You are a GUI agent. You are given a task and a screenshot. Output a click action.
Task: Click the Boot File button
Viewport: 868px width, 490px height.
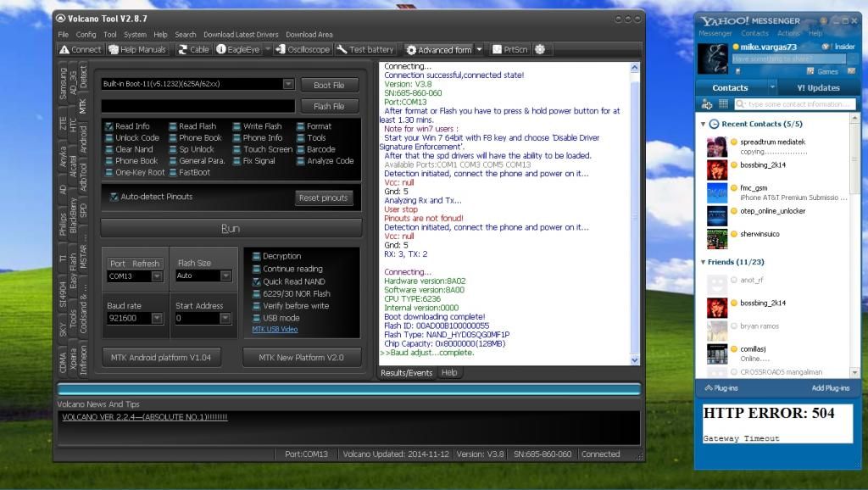point(330,85)
